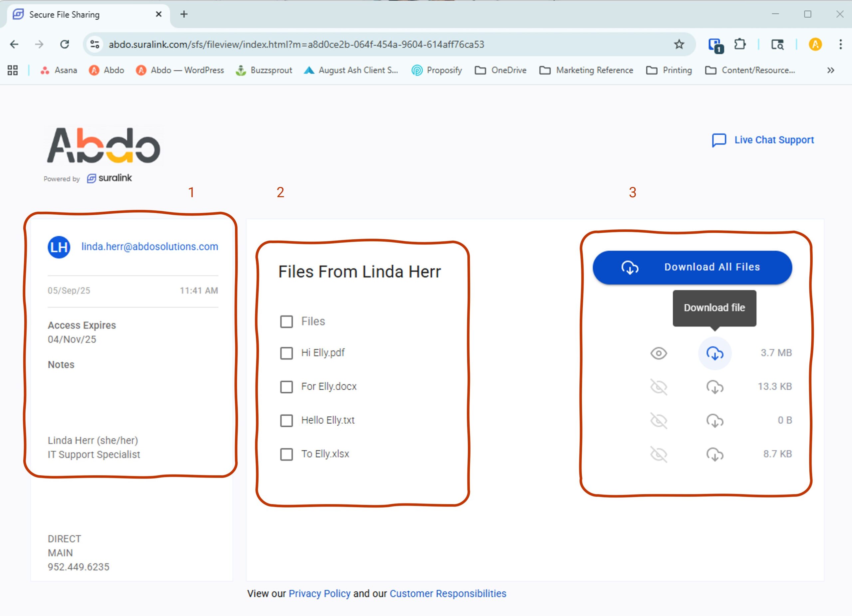This screenshot has width=852, height=616.
Task: Expand the Marketing Reference bookmark folder
Action: (586, 70)
